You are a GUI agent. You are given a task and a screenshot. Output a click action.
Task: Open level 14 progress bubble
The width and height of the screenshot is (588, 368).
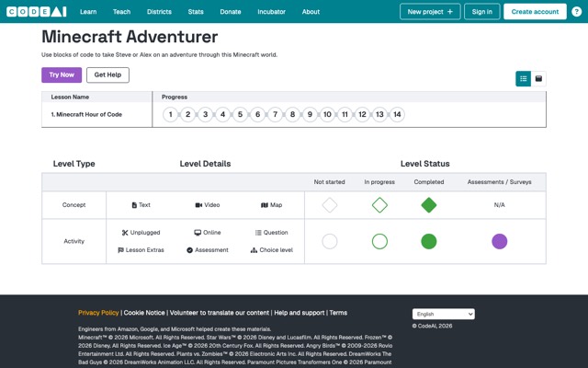click(397, 114)
